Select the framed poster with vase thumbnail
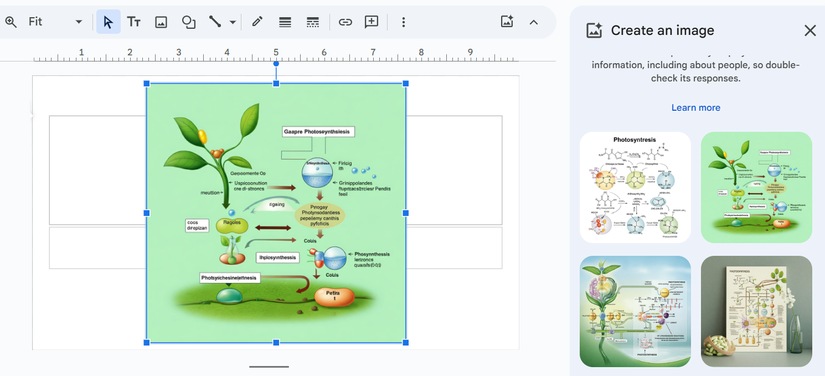This screenshot has width=825, height=376. [756, 311]
